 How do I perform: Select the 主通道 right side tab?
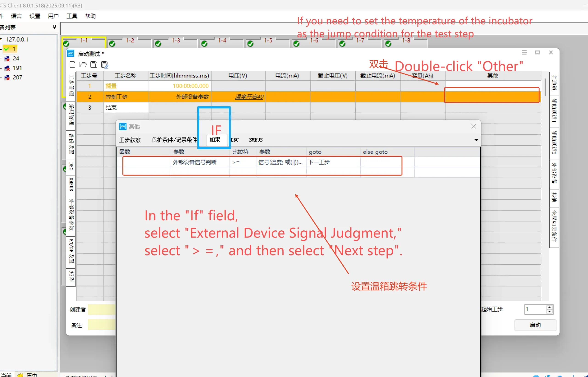[x=554, y=83]
